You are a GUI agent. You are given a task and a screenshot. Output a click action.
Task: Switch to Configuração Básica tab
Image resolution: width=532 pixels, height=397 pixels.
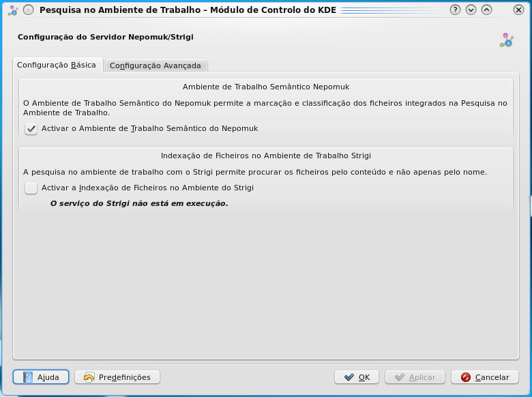pos(57,65)
